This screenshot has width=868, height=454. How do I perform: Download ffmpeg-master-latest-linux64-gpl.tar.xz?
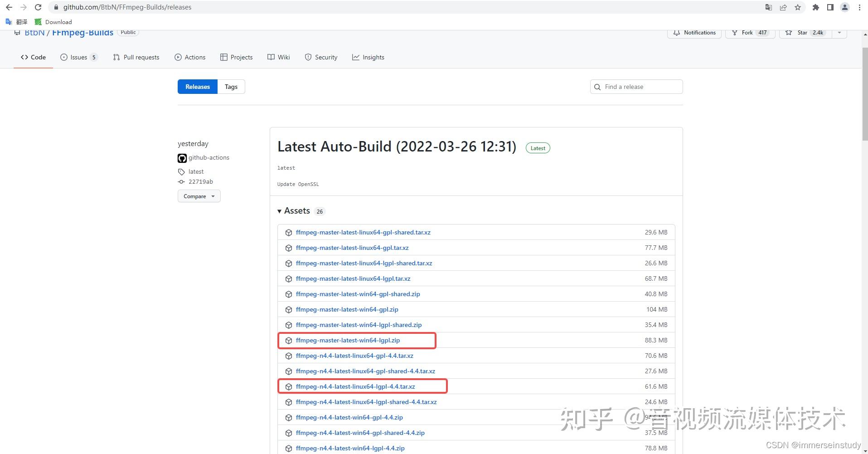click(352, 248)
